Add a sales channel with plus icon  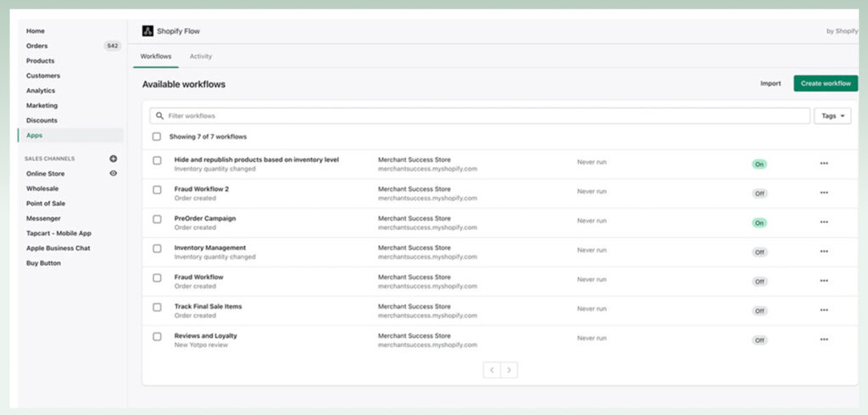coord(114,159)
